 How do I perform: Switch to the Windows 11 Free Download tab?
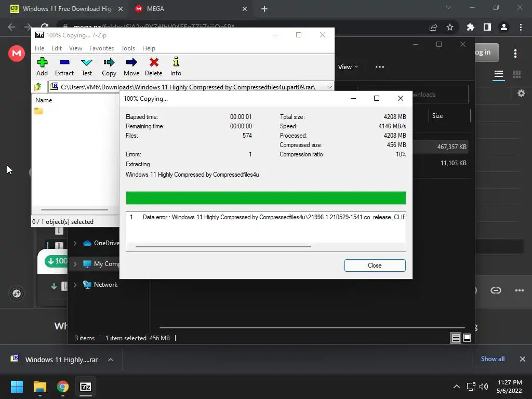pos(66,9)
